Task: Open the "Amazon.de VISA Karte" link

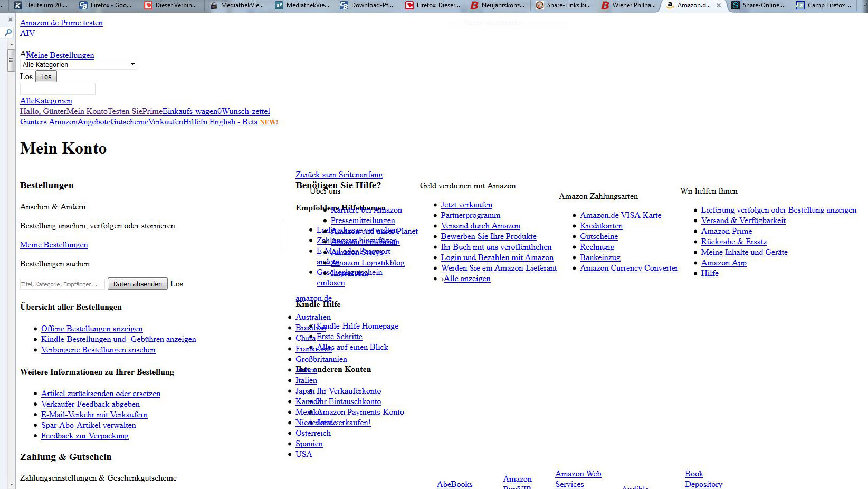Action: click(x=621, y=215)
